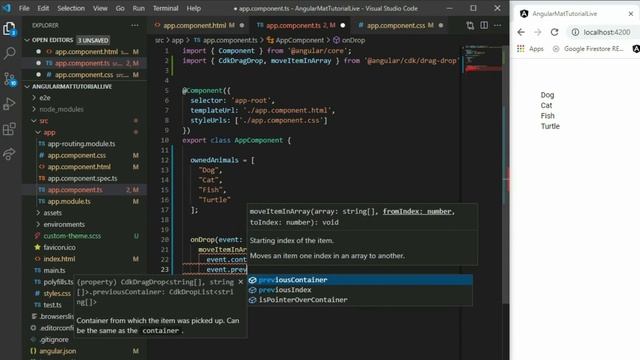Screen dimensions: 640x360
Task: Collapse the ANGULARMATTUTORIALLIVE folder section
Action: [27, 87]
